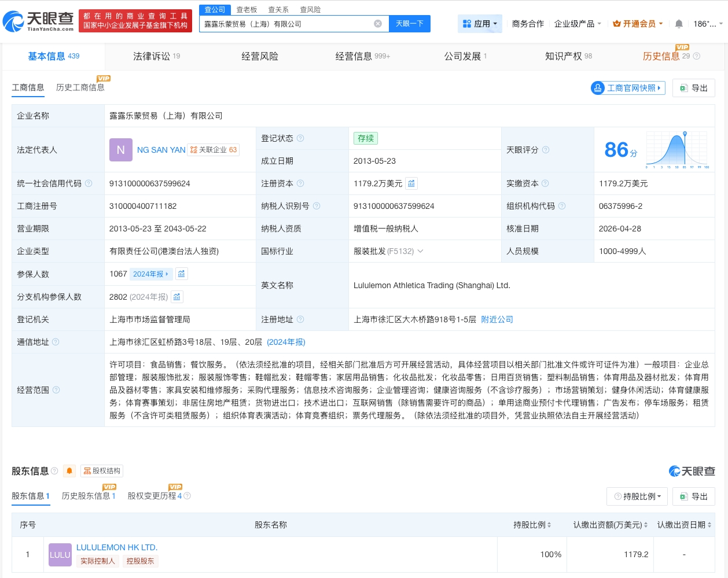
Task: Select 查老板 search tab
Action: pos(247,10)
